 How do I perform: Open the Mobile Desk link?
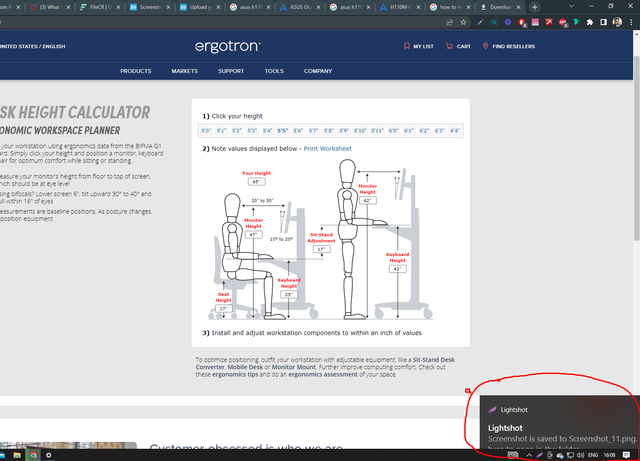point(245,367)
